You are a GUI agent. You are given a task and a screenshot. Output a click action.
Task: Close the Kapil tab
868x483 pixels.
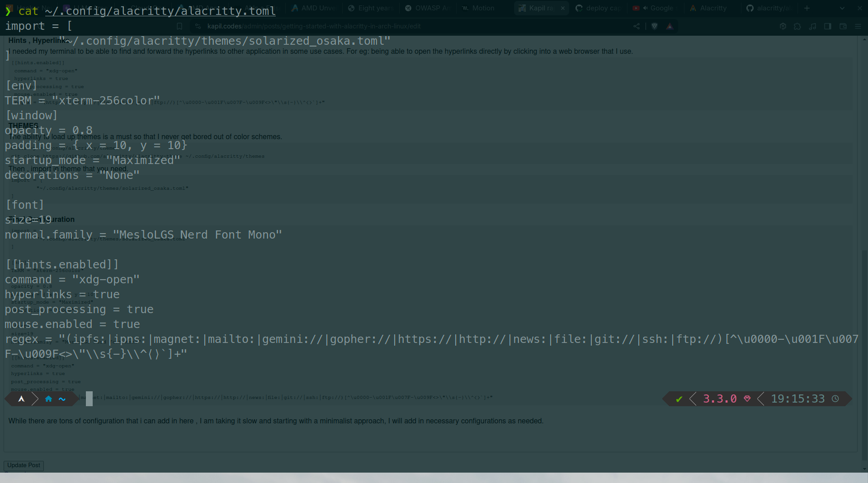pyautogui.click(x=563, y=8)
